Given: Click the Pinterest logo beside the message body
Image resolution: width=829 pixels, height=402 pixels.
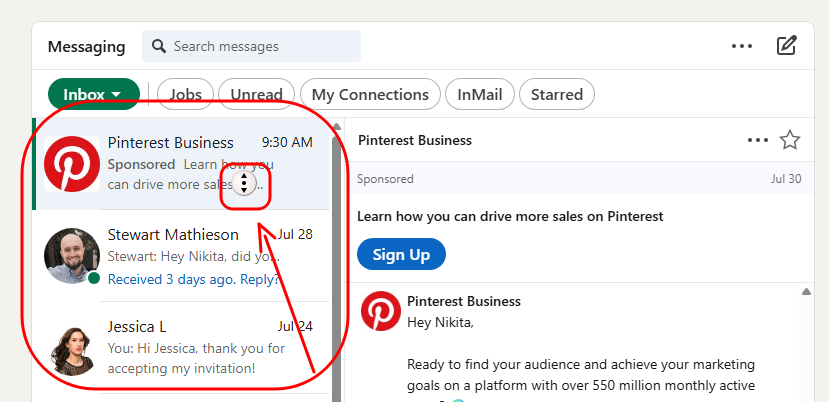Looking at the screenshot, I should click(x=381, y=311).
